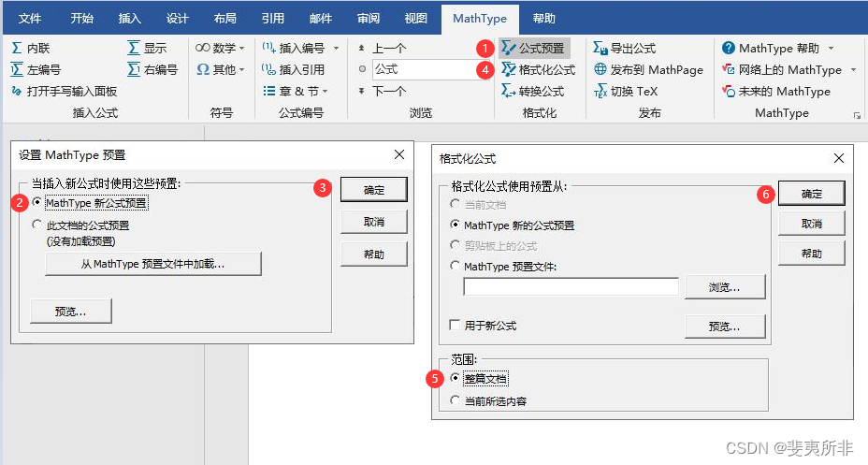Click 未来的 MathType
Screen dimensions: 868x465
776,92
